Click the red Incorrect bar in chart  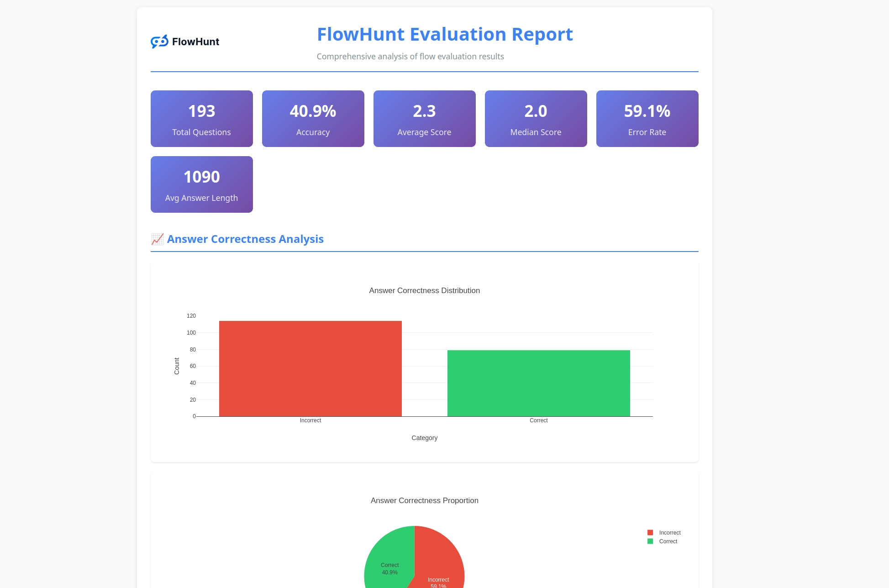[310, 369]
